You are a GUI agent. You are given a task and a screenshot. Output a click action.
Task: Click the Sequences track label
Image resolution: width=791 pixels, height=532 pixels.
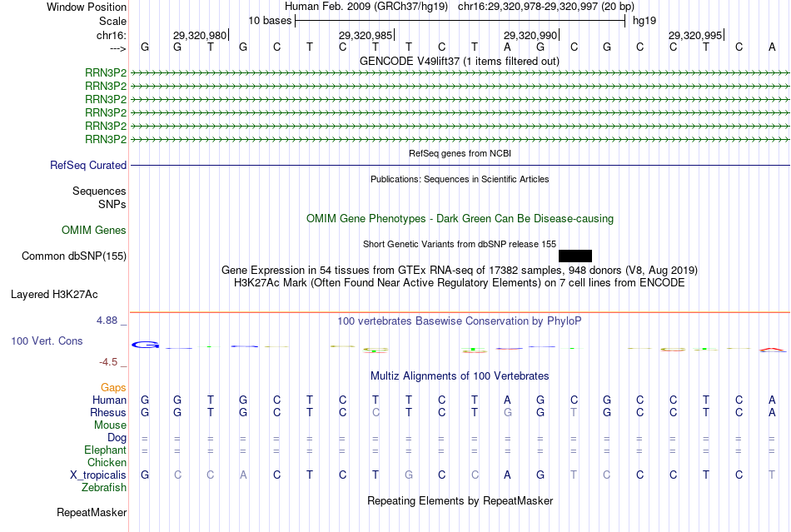click(x=99, y=191)
